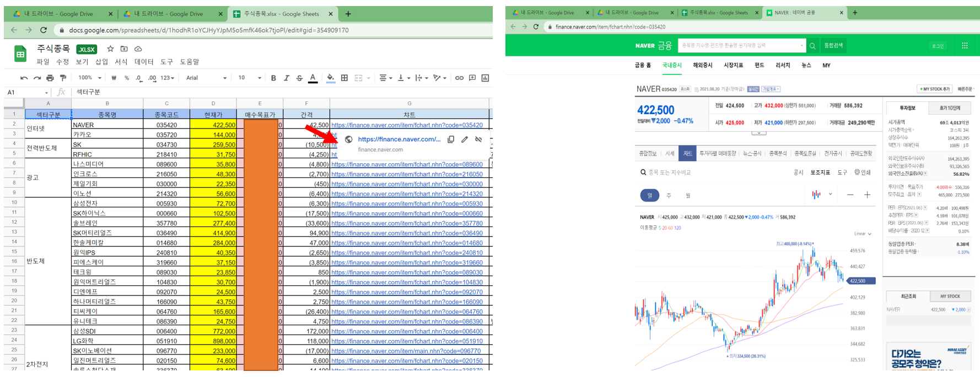Open chart link for code 089600

407,164
